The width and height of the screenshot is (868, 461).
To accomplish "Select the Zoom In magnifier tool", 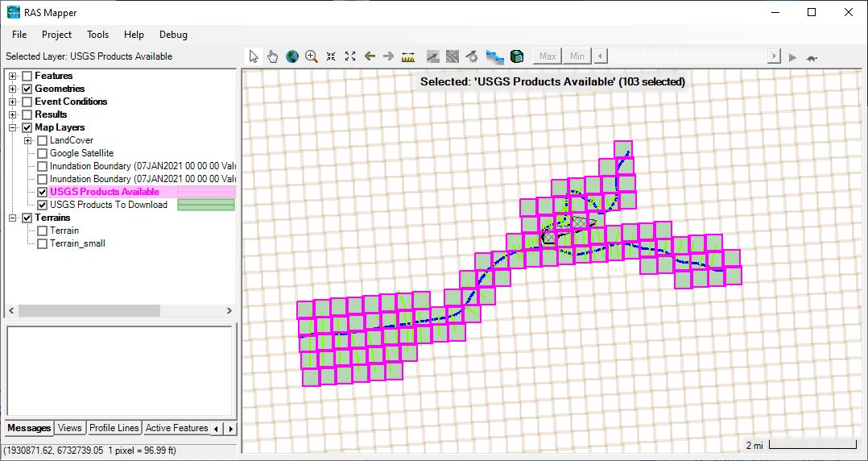I will click(x=312, y=56).
